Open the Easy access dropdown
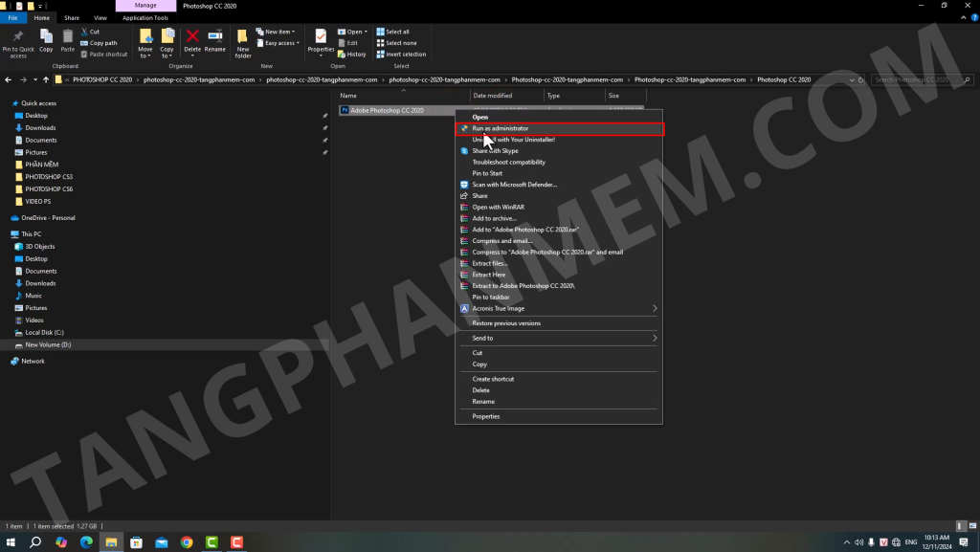Image resolution: width=980 pixels, height=552 pixels. click(281, 43)
